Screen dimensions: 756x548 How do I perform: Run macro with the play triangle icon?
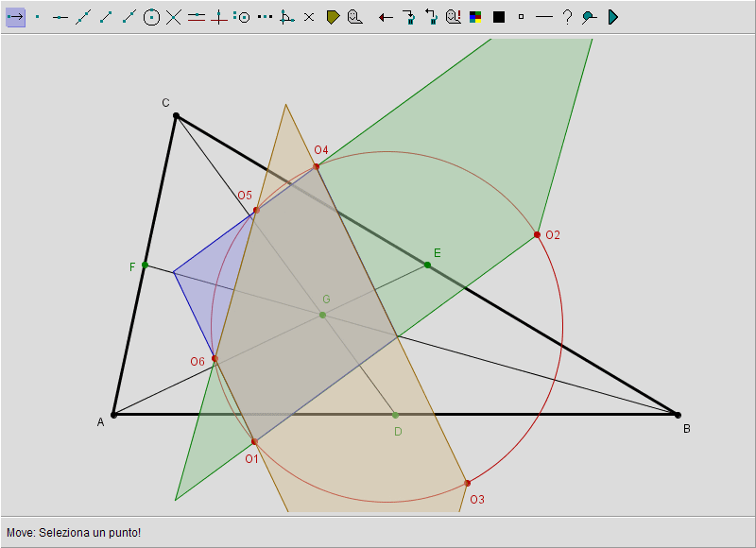(612, 17)
